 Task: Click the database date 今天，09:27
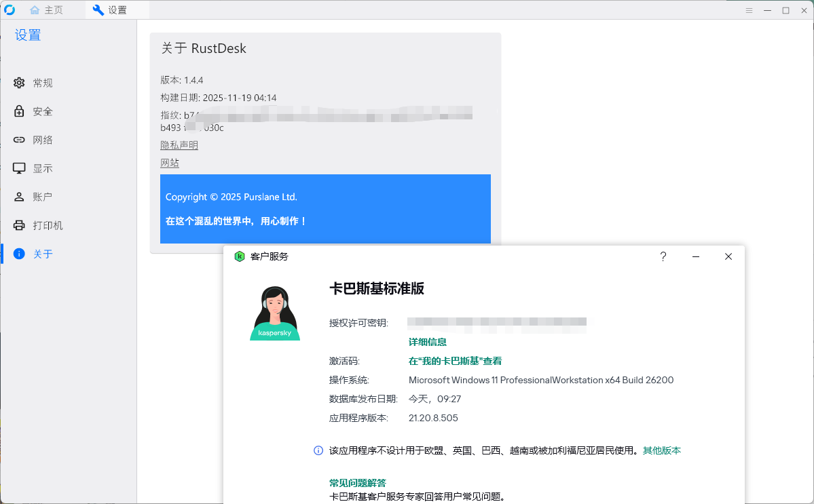click(435, 400)
